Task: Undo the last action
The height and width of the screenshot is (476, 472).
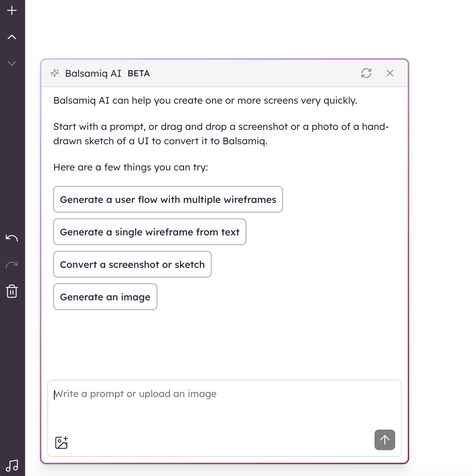Action: 12,238
